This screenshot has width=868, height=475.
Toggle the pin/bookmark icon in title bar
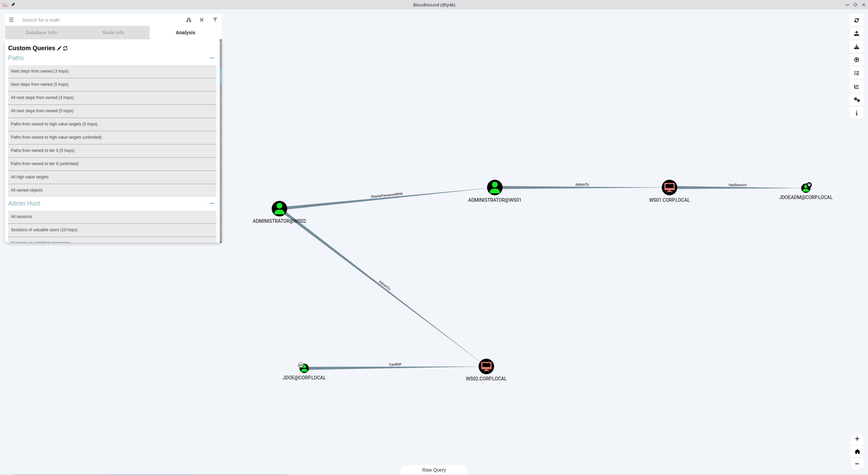tap(13, 5)
